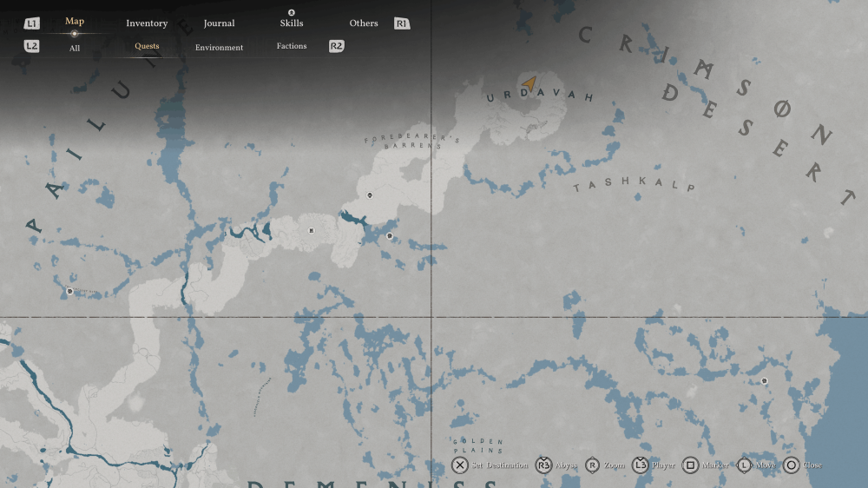Place a marker with the square Marker icon
Viewport: 868px width, 488px height.
coord(690,465)
